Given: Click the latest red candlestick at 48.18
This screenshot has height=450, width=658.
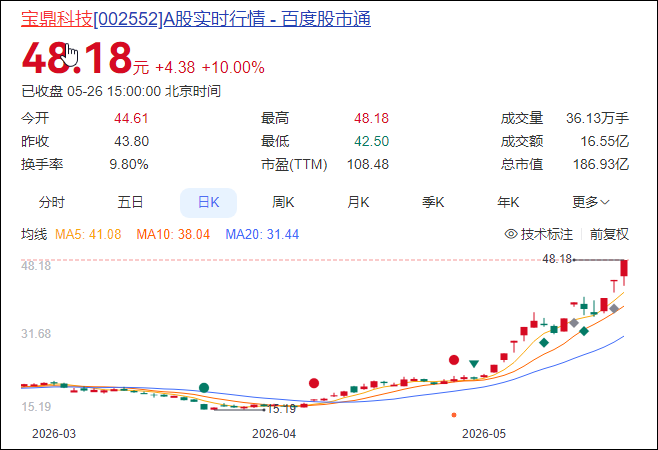Looking at the screenshot, I should point(624,268).
